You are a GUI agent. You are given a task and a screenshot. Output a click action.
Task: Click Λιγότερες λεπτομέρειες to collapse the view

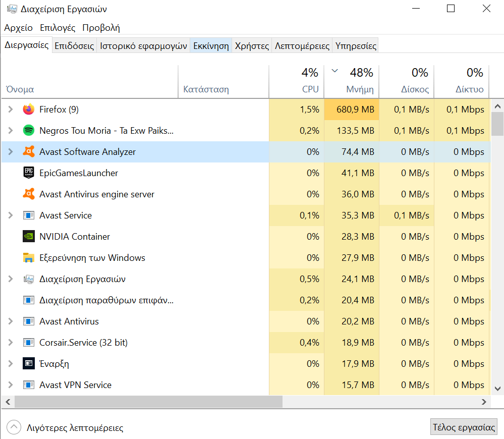65,427
